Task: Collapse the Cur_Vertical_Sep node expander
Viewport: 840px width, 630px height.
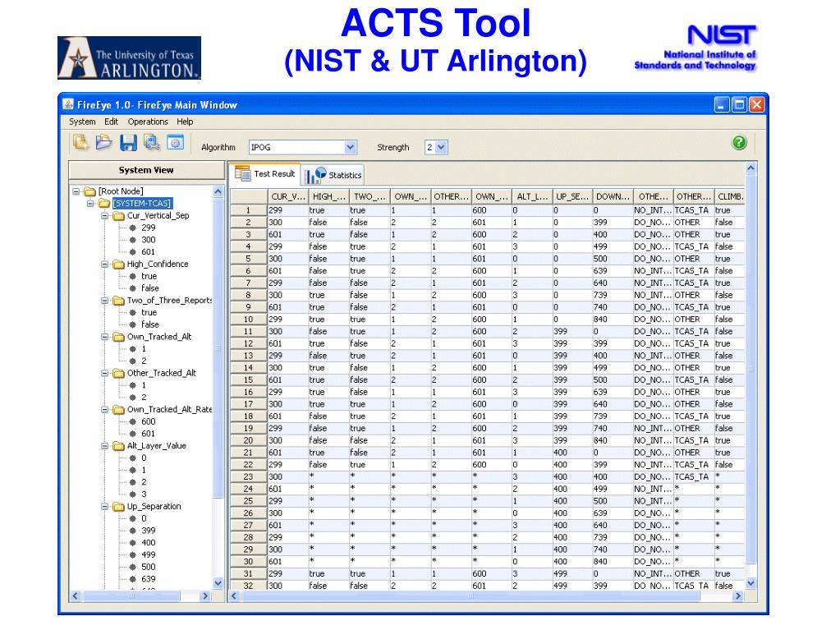Action: pos(105,215)
